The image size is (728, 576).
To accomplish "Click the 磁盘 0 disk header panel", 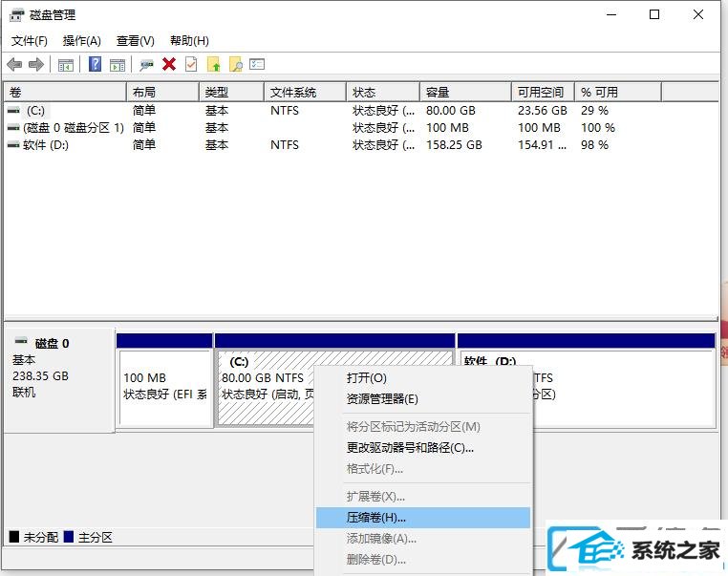I will 59,379.
